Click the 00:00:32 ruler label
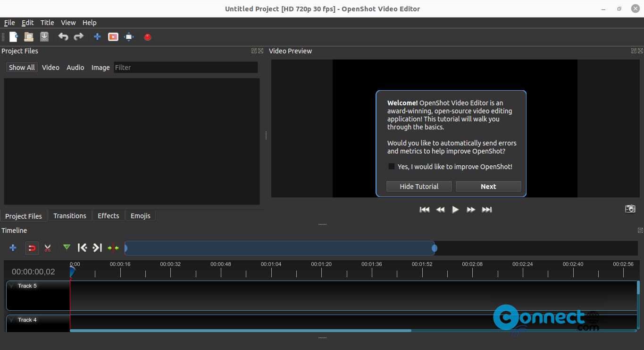The height and width of the screenshot is (350, 644). click(x=170, y=265)
